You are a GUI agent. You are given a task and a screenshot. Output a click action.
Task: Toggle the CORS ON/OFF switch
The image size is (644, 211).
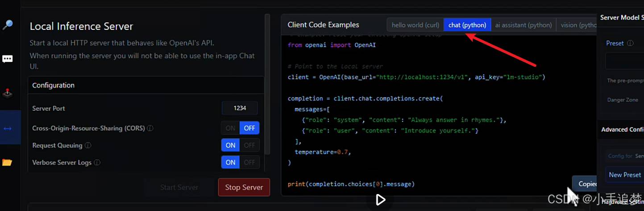pos(240,128)
